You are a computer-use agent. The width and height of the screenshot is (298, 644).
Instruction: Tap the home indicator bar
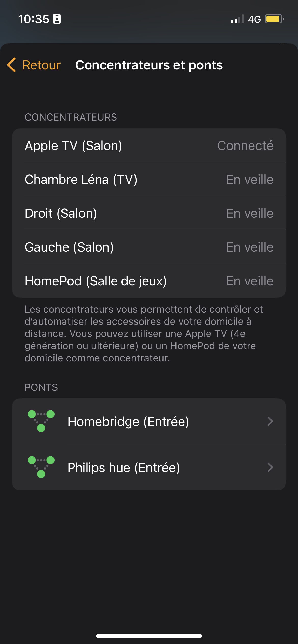pyautogui.click(x=149, y=636)
